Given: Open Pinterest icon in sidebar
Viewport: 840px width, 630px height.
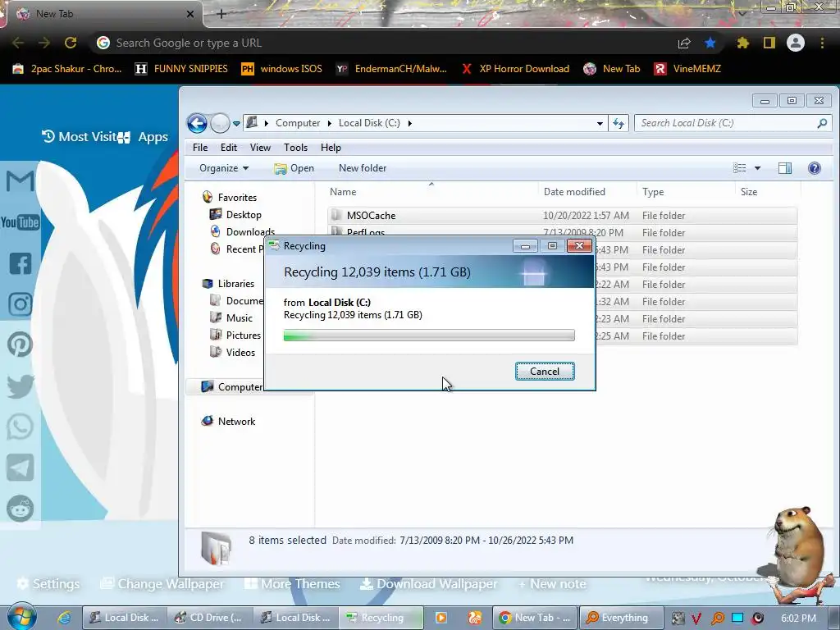Looking at the screenshot, I should click(x=20, y=345).
